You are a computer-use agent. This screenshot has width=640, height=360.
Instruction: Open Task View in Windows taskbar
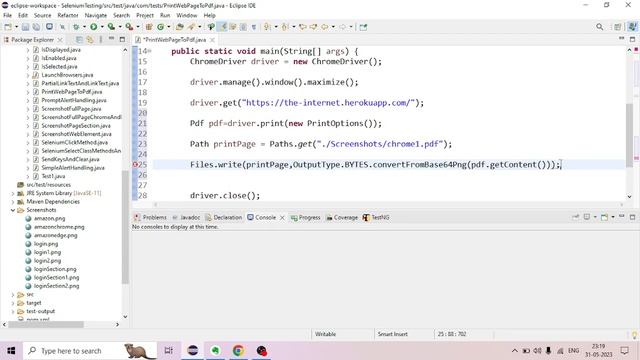click(x=169, y=351)
